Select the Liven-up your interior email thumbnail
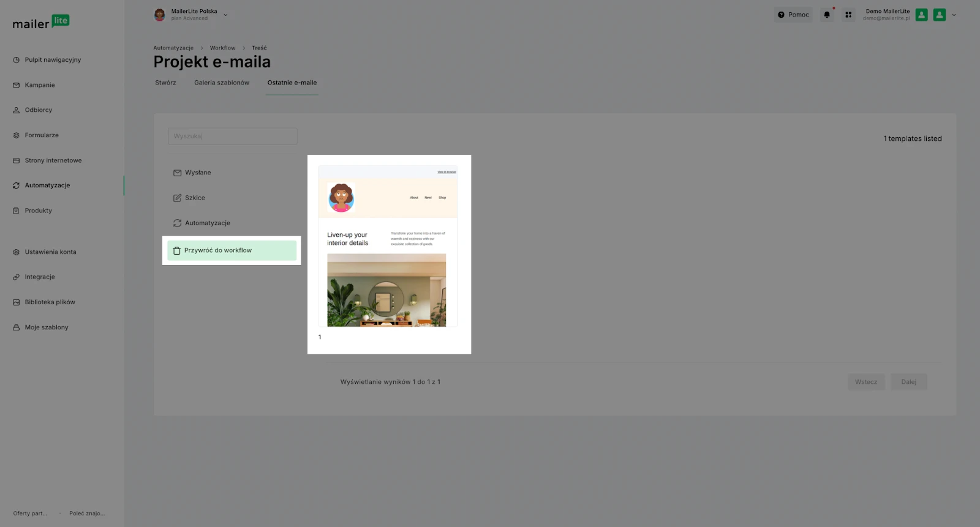This screenshot has height=527, width=980. click(x=388, y=246)
